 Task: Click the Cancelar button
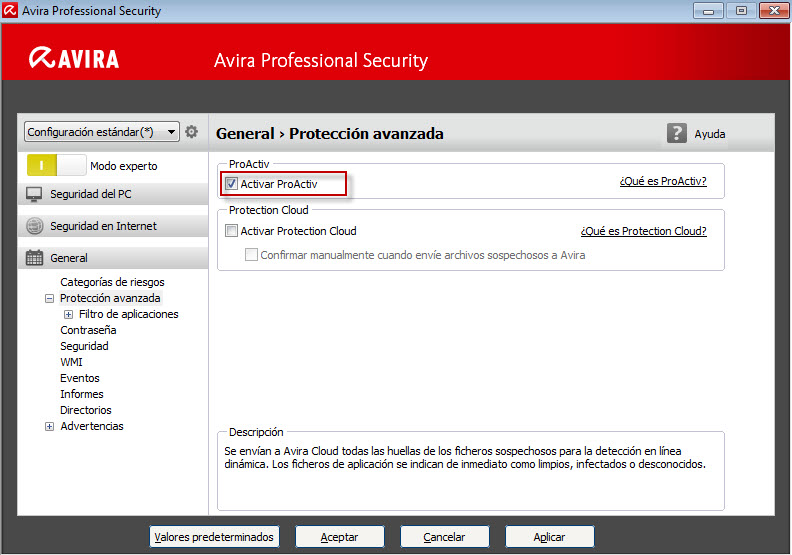click(444, 537)
